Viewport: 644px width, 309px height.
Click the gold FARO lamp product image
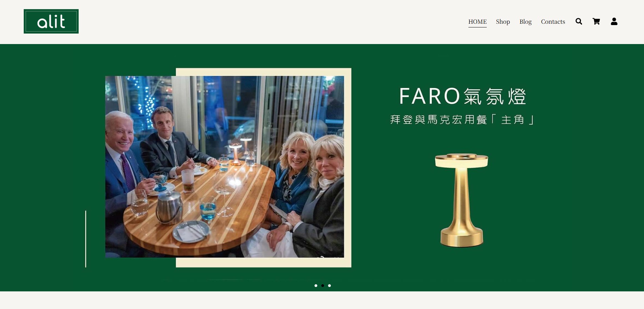point(461,200)
